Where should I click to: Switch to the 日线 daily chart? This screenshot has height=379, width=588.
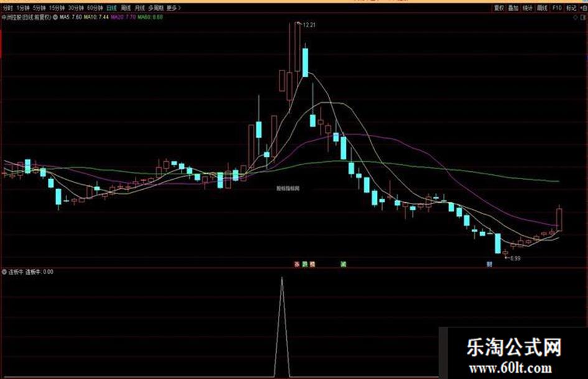tap(111, 8)
